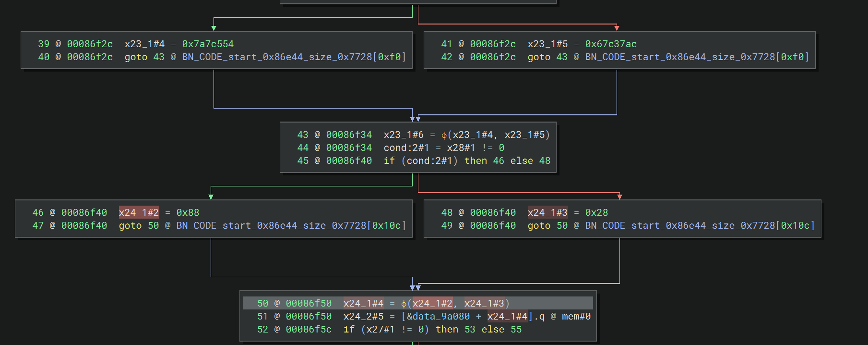Select cond:2#1 definition on line 44

[x=406, y=148]
